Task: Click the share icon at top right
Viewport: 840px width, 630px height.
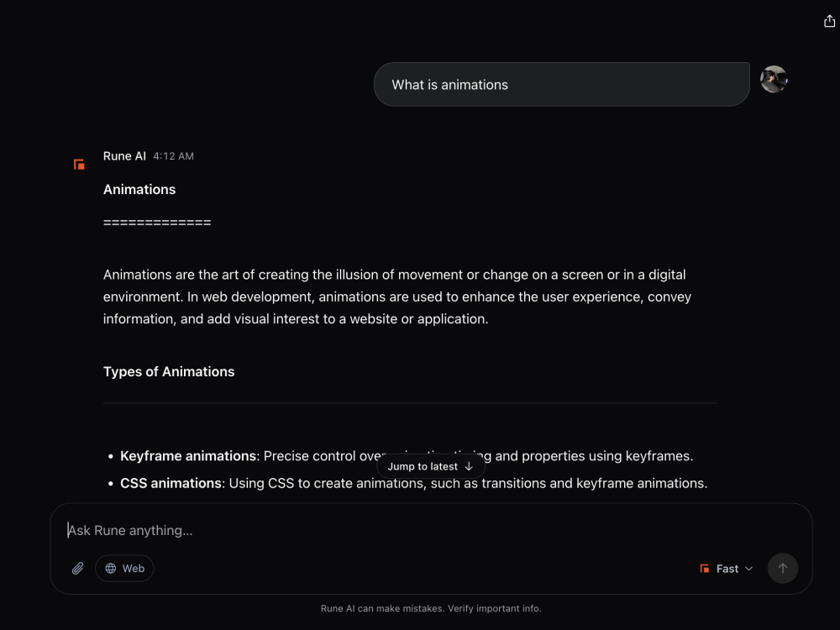Action: point(829,21)
